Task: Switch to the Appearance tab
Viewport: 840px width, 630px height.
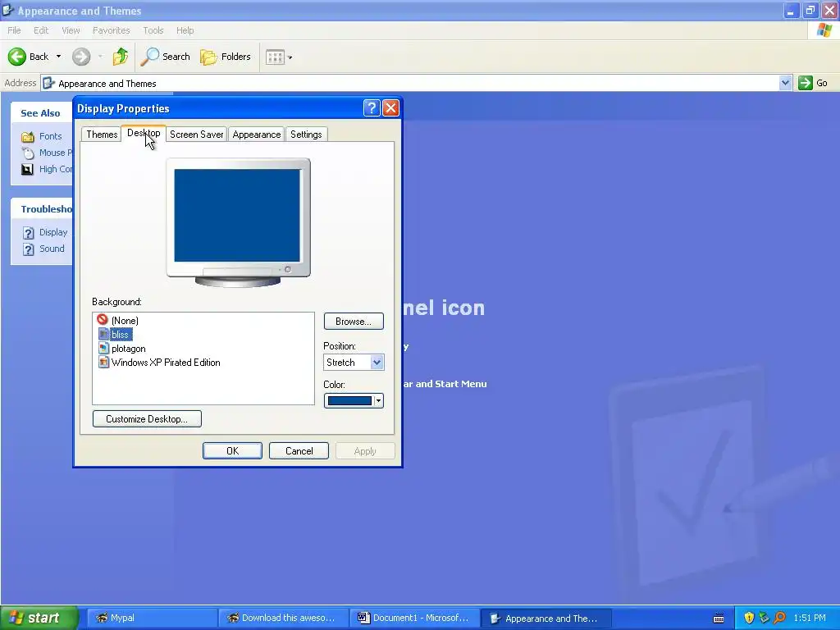Action: click(x=257, y=135)
